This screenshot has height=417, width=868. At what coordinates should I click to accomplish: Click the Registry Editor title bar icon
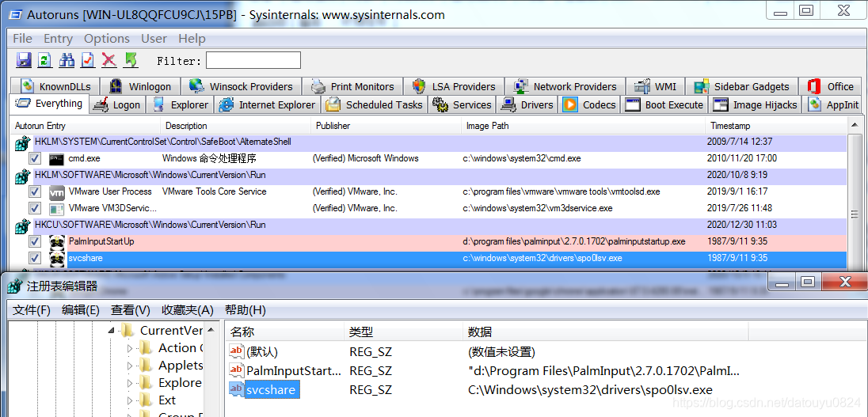coord(15,286)
